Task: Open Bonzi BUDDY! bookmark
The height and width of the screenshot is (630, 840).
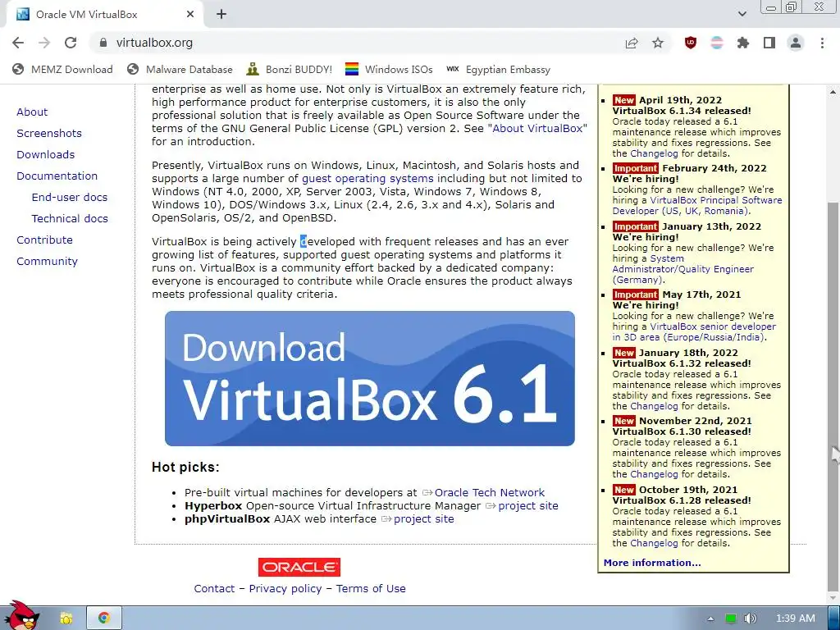Action: [290, 70]
